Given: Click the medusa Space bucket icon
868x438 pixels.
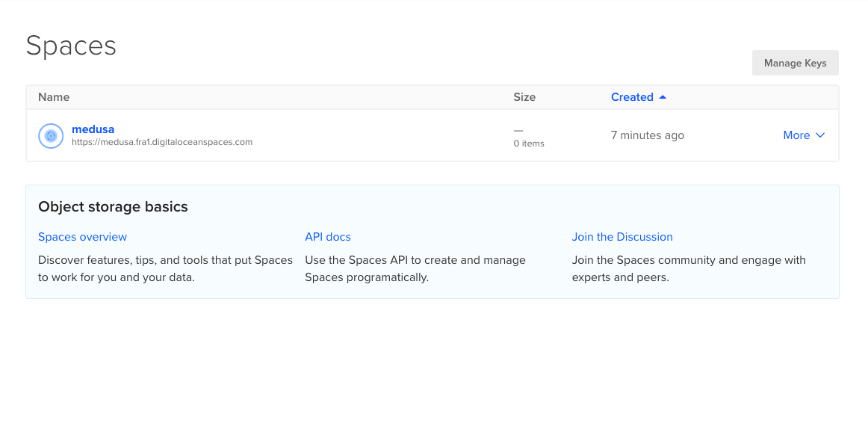Looking at the screenshot, I should click(x=51, y=136).
